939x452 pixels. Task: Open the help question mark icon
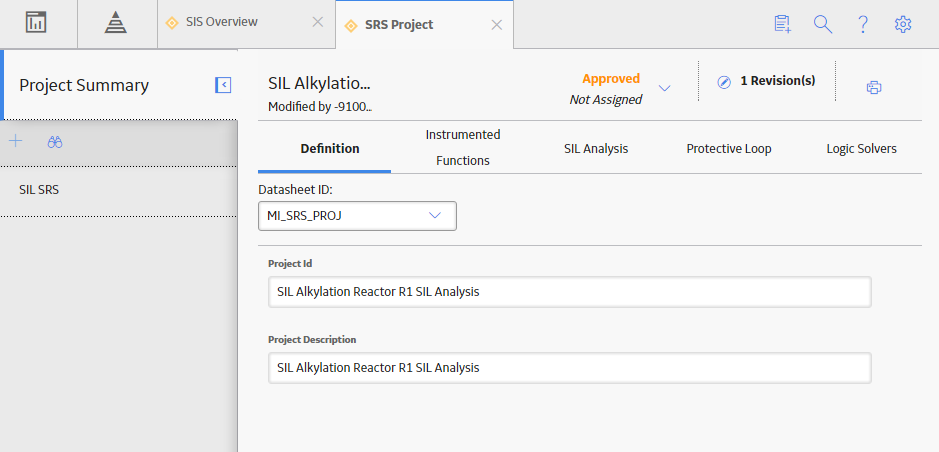[x=863, y=24]
